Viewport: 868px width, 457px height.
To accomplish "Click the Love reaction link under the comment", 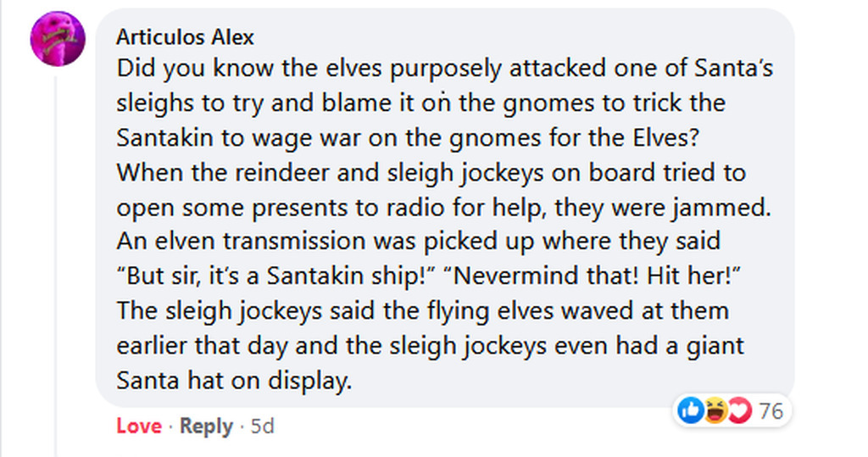I will point(138,426).
